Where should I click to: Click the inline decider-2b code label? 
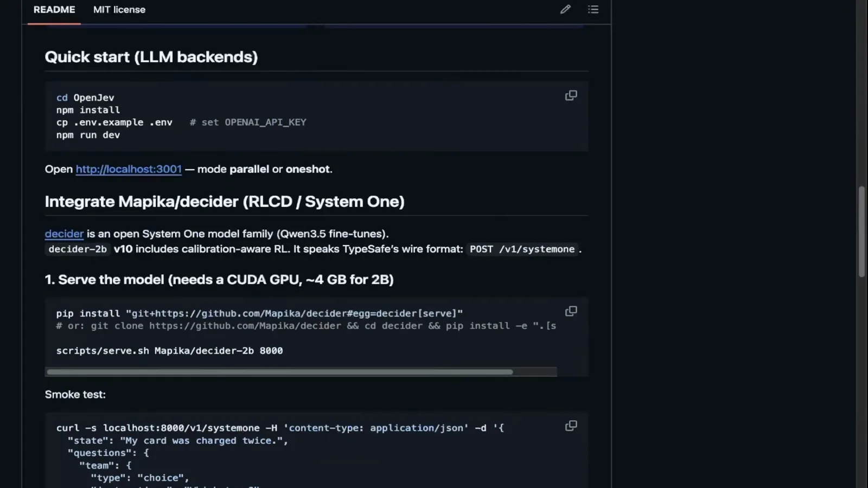78,249
